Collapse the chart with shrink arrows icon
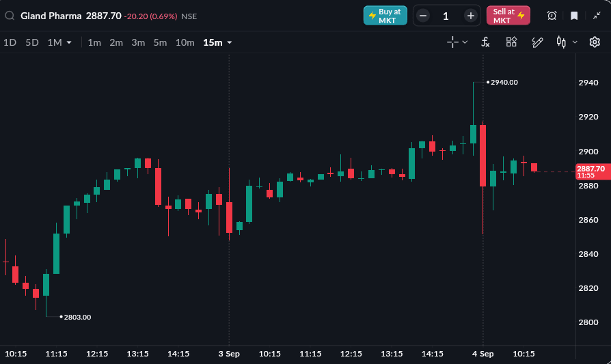 [597, 16]
